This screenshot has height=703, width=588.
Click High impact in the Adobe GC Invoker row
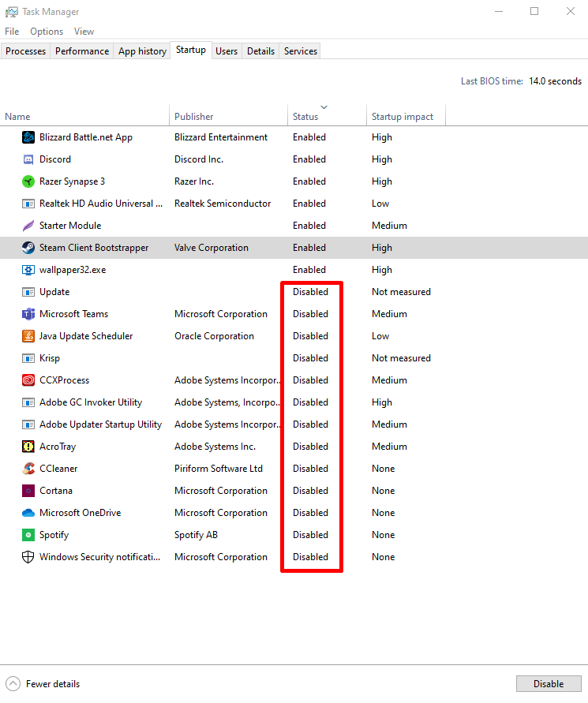click(x=382, y=402)
